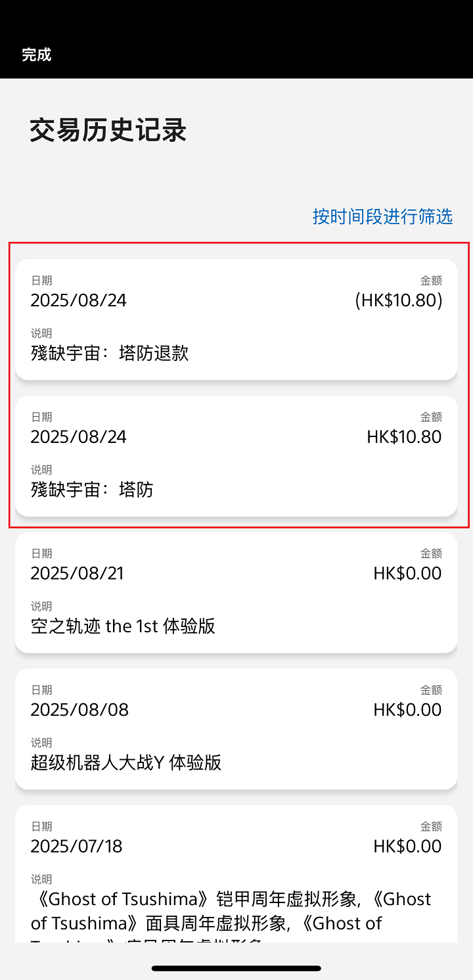Image resolution: width=473 pixels, height=980 pixels.
Task: Select the 2025/07/18 transaction date
Action: (76, 846)
